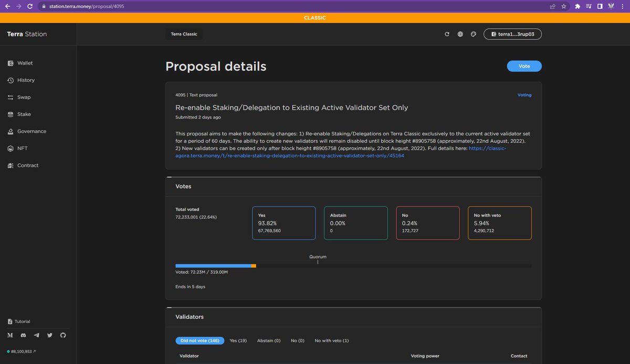
Task: Open the Chrome three-dot menu
Action: pyautogui.click(x=622, y=6)
